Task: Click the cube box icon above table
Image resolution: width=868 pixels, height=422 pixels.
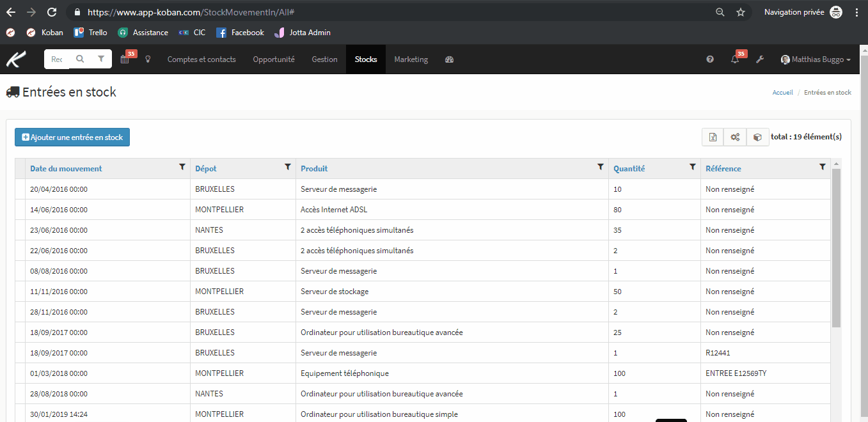Action: point(757,137)
